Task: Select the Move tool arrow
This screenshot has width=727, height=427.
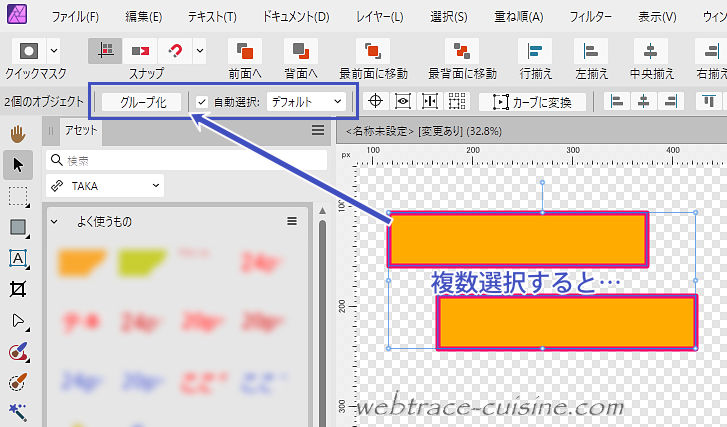Action: 18,164
